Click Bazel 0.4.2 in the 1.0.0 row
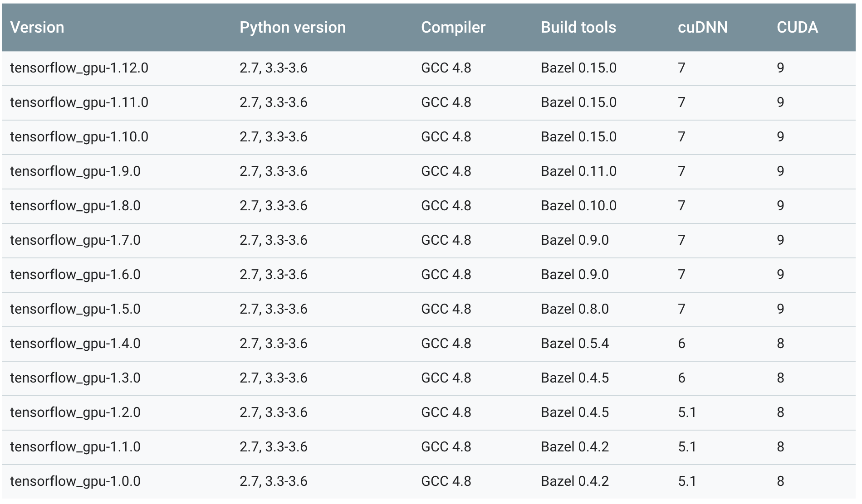Image resolution: width=862 pixels, height=504 pixels. 575,481
